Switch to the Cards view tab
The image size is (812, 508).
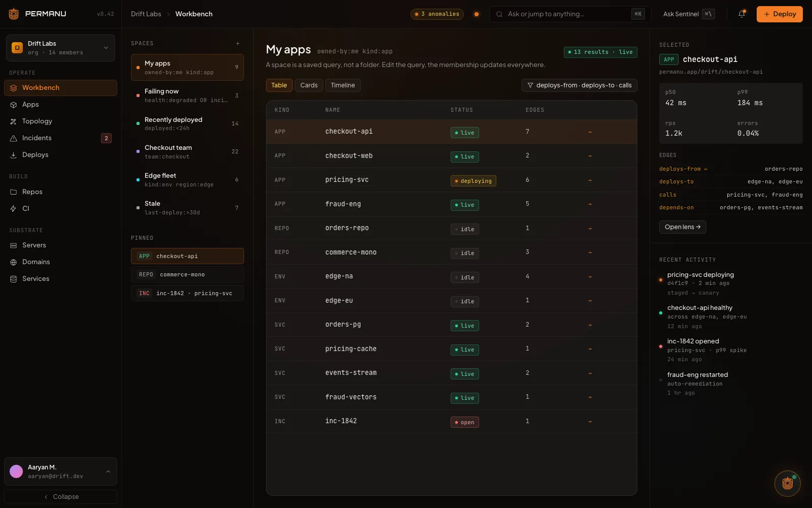coord(309,85)
